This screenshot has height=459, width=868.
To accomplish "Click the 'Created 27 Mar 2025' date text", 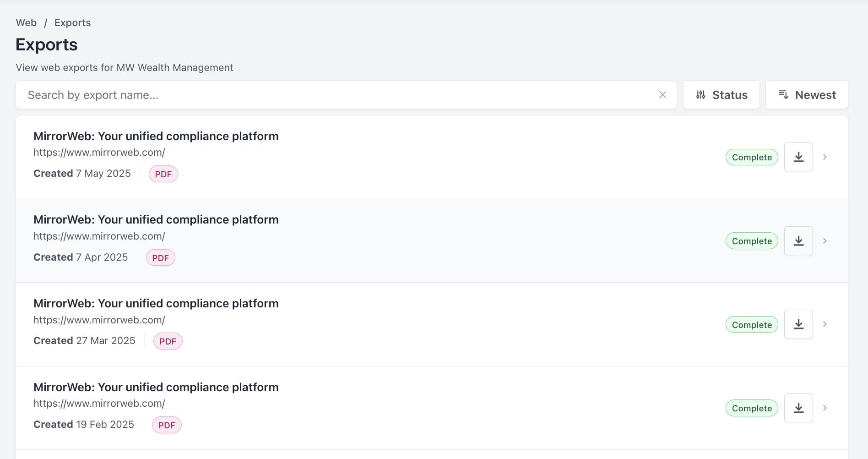I will pos(84,341).
